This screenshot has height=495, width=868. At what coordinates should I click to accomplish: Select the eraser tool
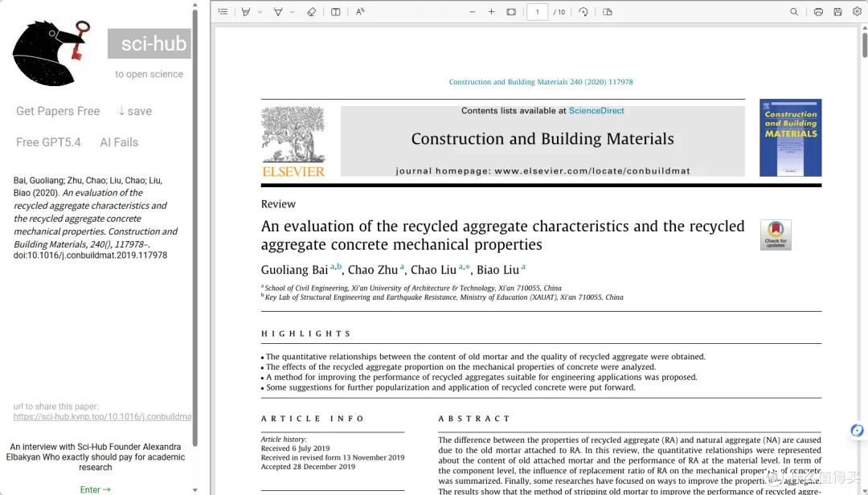(x=311, y=11)
